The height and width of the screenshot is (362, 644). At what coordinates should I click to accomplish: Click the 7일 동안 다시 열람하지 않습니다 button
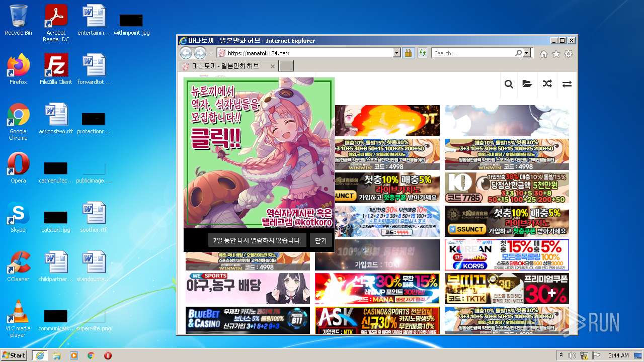[x=257, y=240]
